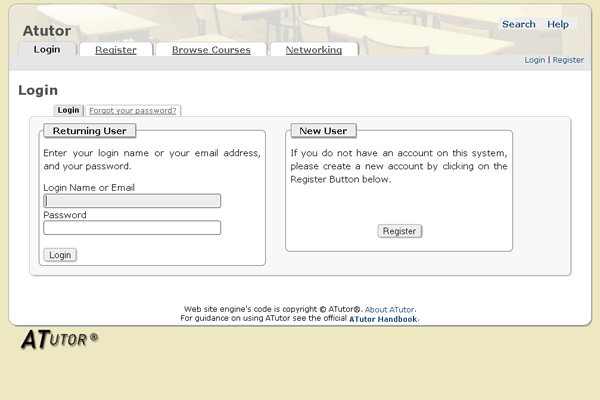Select the Browse Courses tab

211,49
